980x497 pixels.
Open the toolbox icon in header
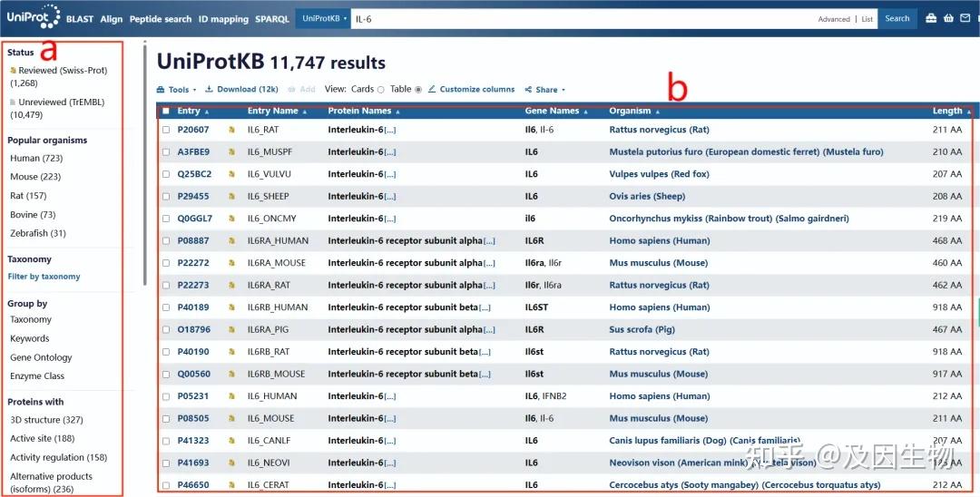[931, 18]
